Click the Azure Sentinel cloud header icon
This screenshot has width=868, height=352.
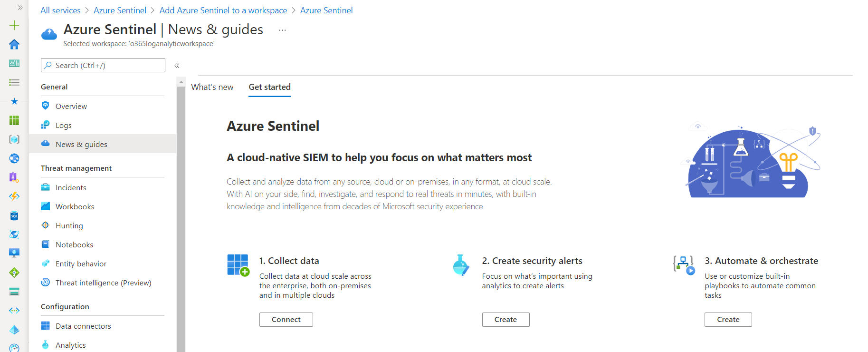(49, 34)
